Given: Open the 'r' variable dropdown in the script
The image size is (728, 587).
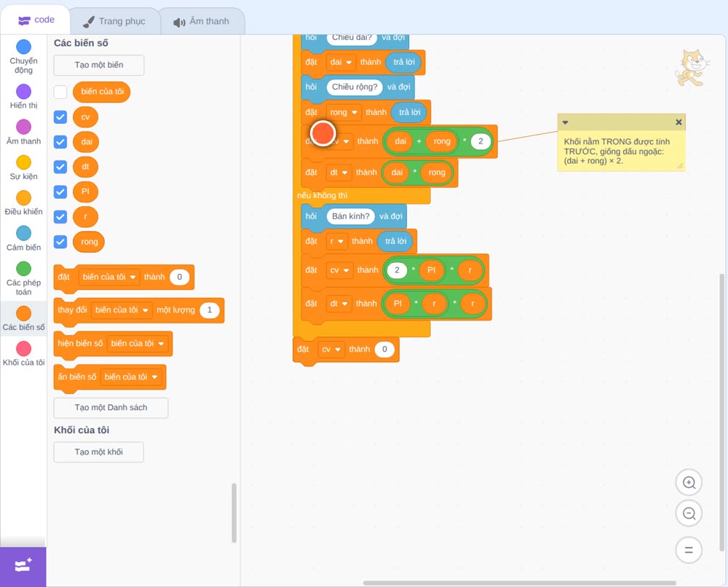Looking at the screenshot, I should pos(336,242).
